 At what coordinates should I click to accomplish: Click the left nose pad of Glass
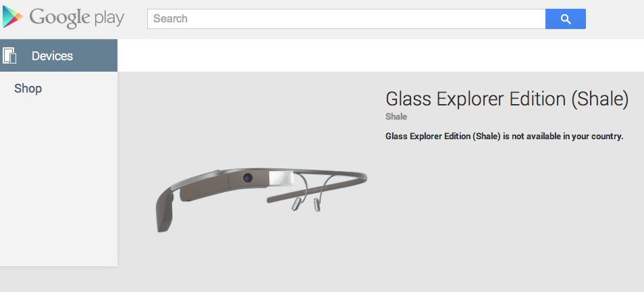[x=295, y=203]
